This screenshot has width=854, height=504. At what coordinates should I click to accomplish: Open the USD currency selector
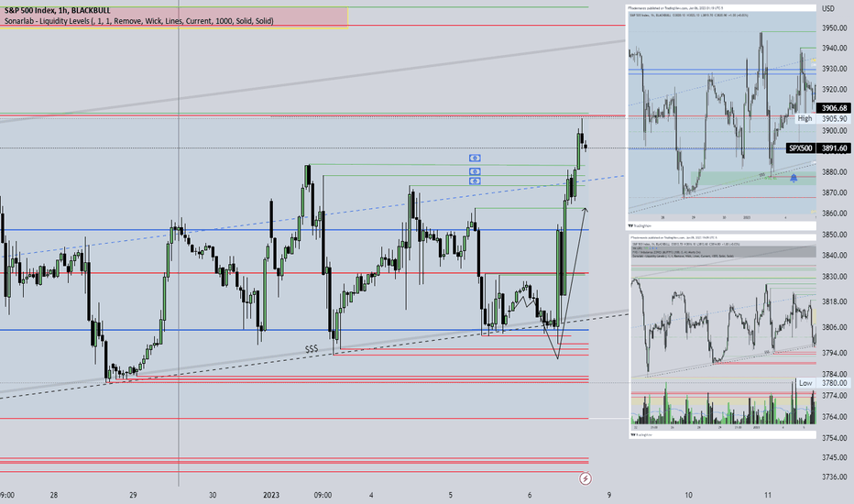[827, 9]
